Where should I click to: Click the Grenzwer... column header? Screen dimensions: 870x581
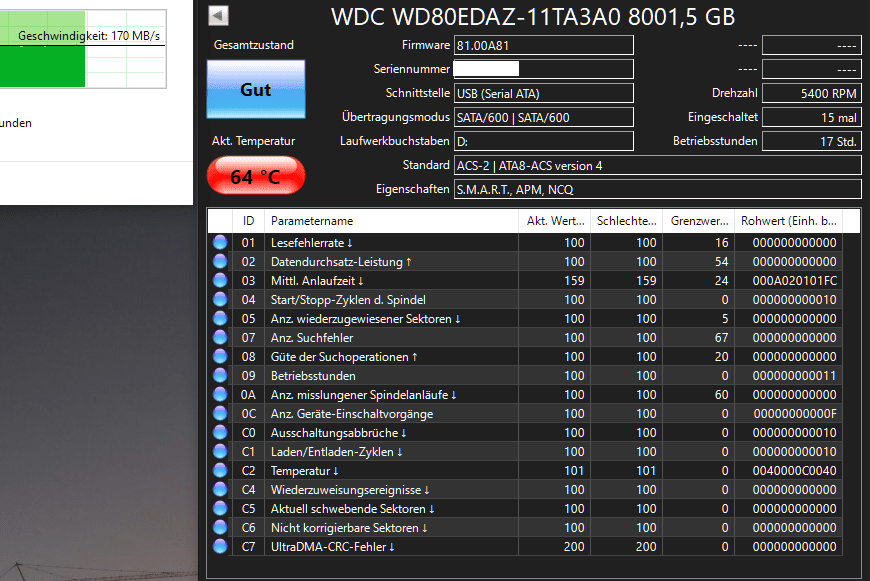[x=699, y=221]
